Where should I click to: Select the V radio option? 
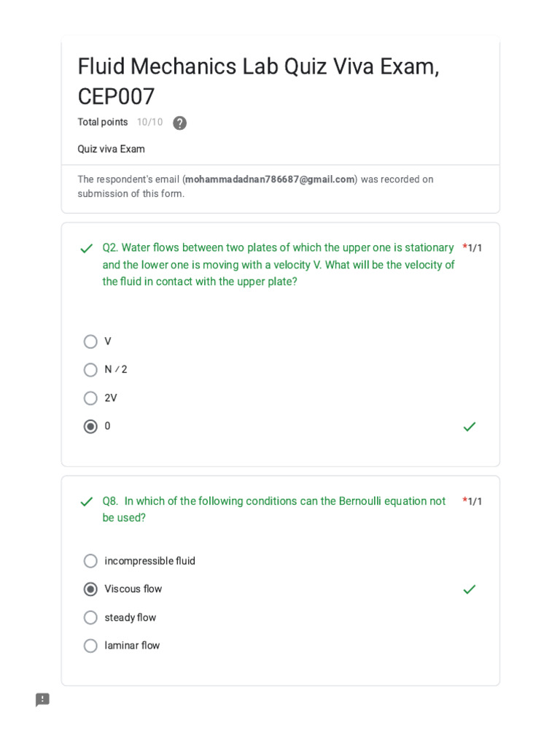pos(90,341)
